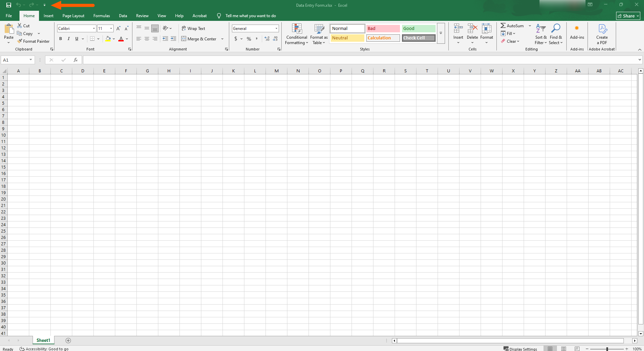Viewport: 644px width, 351px height.
Task: Click the AutoSum button
Action: (512, 26)
